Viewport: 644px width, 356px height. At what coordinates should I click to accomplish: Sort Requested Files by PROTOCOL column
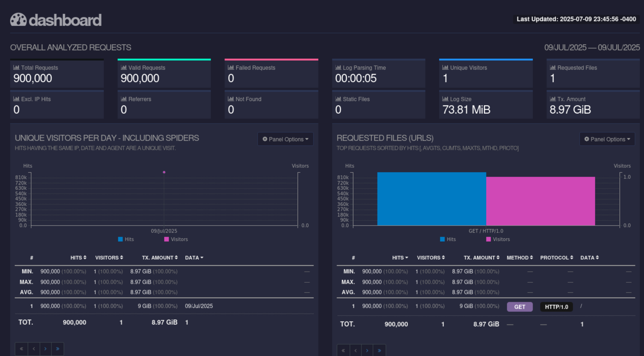click(557, 258)
